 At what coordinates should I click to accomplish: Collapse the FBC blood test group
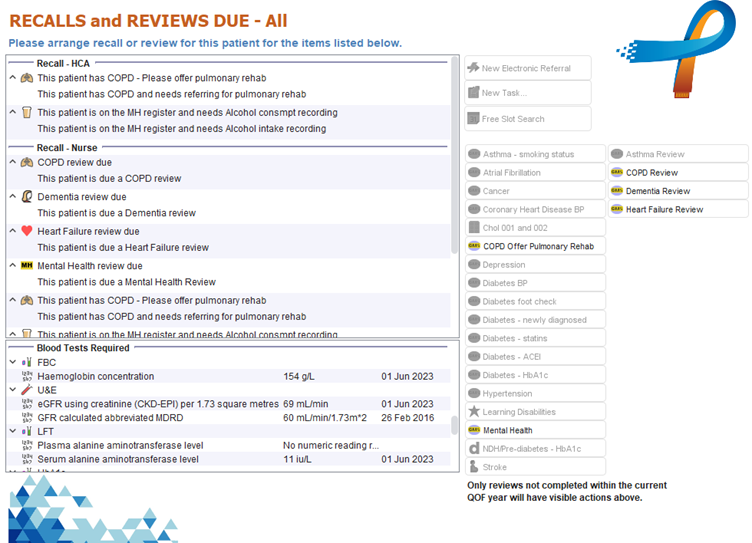(12, 362)
